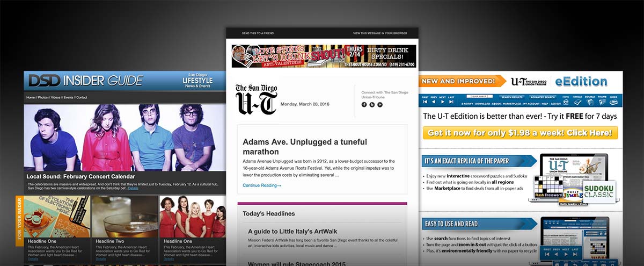Click the DSD Insider Guide logo
The width and height of the screenshot is (644, 266).
(86, 81)
